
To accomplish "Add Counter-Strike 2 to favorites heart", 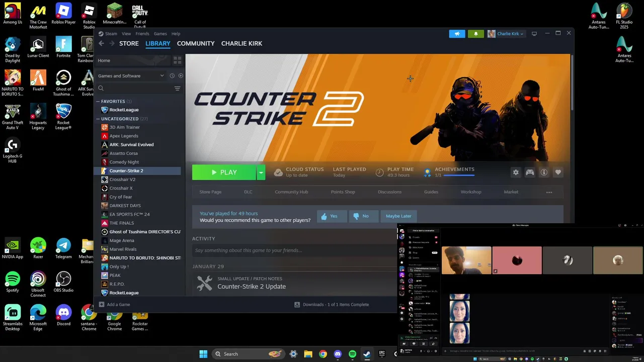I will 558,172.
